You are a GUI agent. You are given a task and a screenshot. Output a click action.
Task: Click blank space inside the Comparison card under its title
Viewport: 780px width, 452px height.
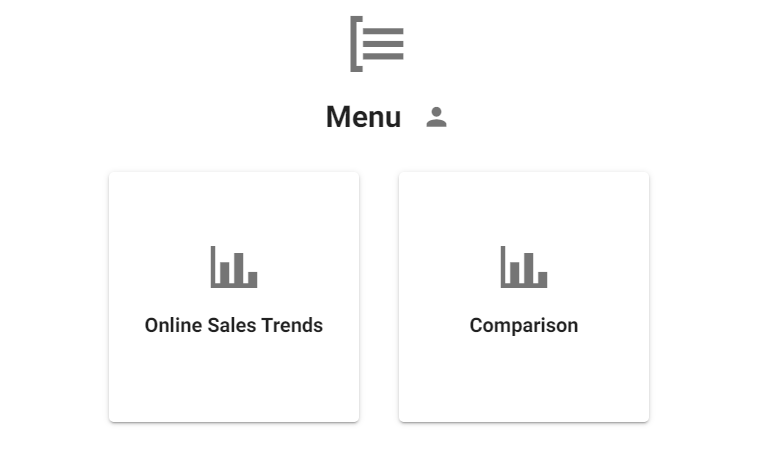(x=524, y=380)
